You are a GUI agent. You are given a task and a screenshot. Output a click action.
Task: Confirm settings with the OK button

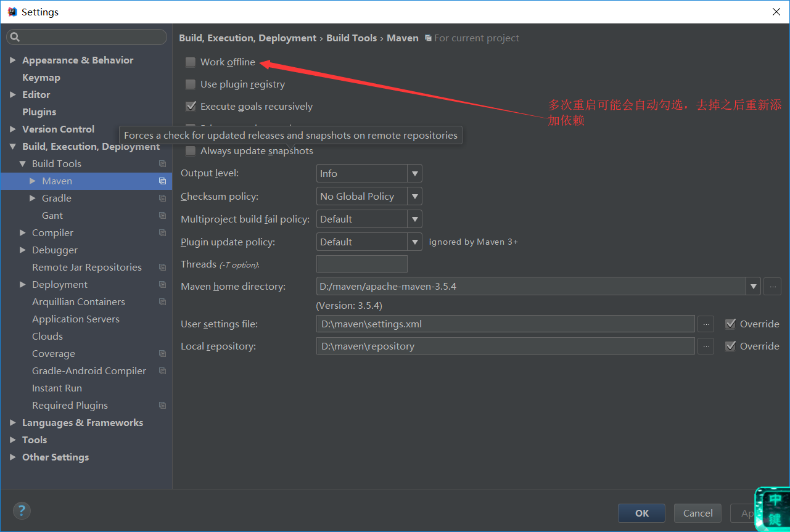click(641, 514)
